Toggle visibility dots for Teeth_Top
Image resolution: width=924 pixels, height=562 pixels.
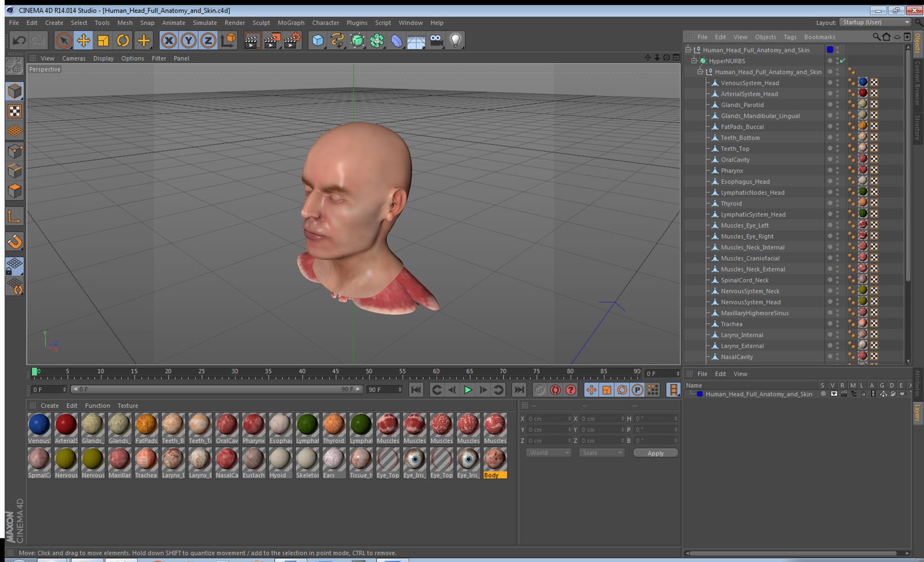pyautogui.click(x=837, y=148)
